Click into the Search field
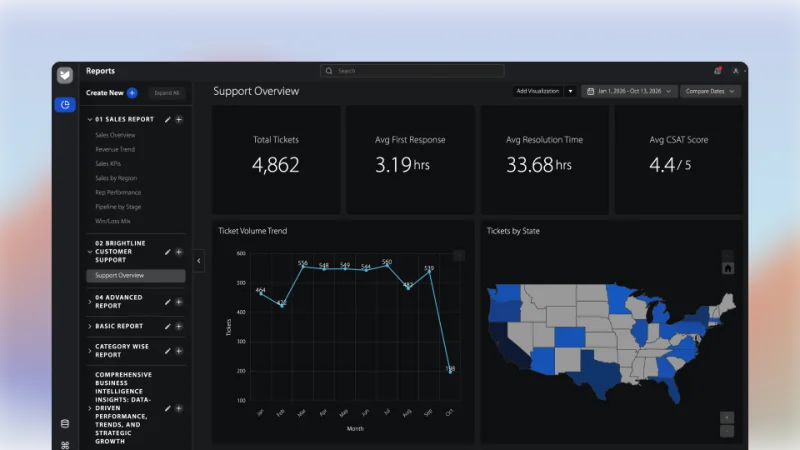The height and width of the screenshot is (450, 800). pos(412,71)
